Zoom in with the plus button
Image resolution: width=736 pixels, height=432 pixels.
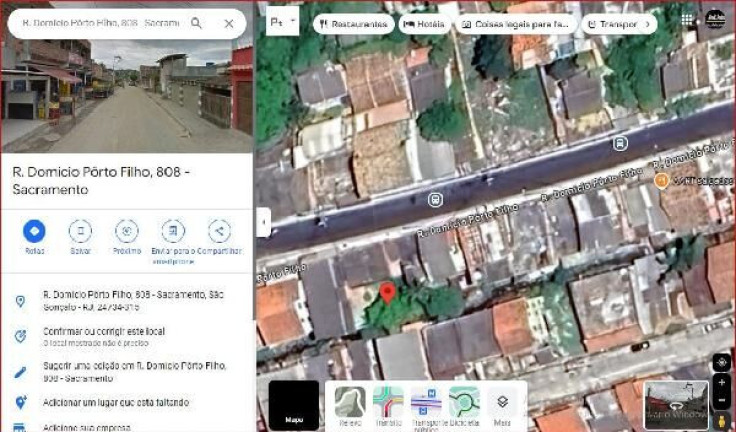point(722,383)
